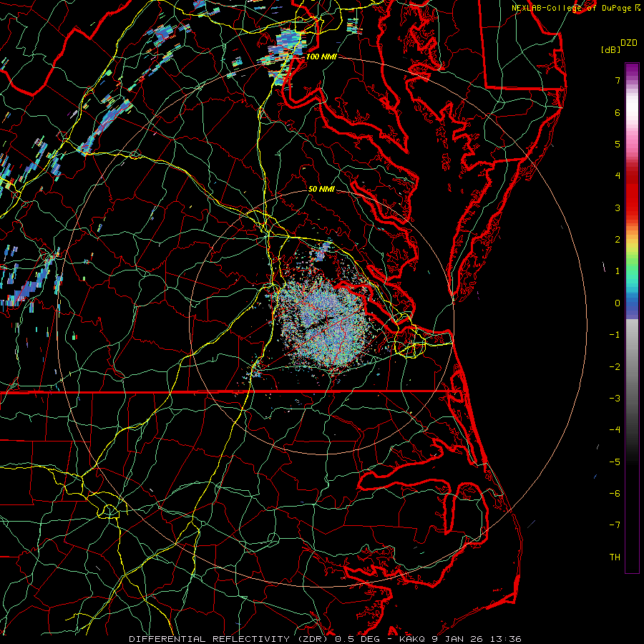Image resolution: width=644 pixels, height=644 pixels.
Task: Click the 2 value on color scale
Action: (x=618, y=240)
